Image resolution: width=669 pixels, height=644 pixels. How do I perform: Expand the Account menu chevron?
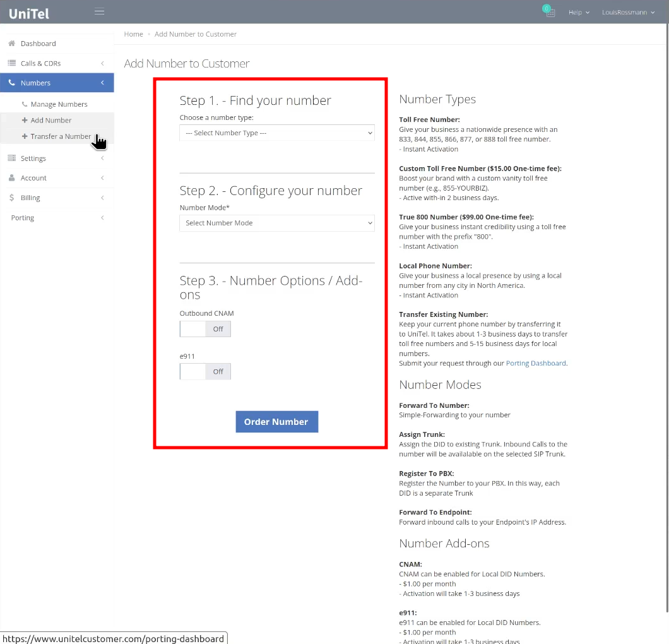click(x=102, y=177)
